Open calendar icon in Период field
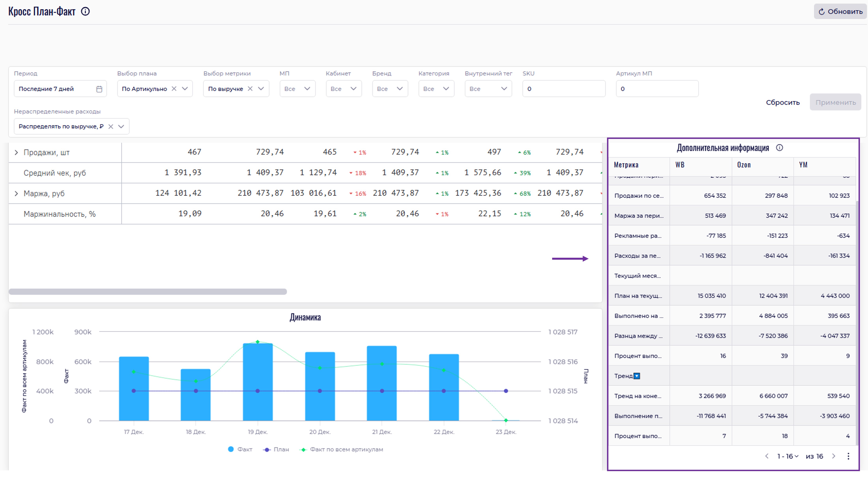Viewport: 868px width, 479px height. (99, 89)
